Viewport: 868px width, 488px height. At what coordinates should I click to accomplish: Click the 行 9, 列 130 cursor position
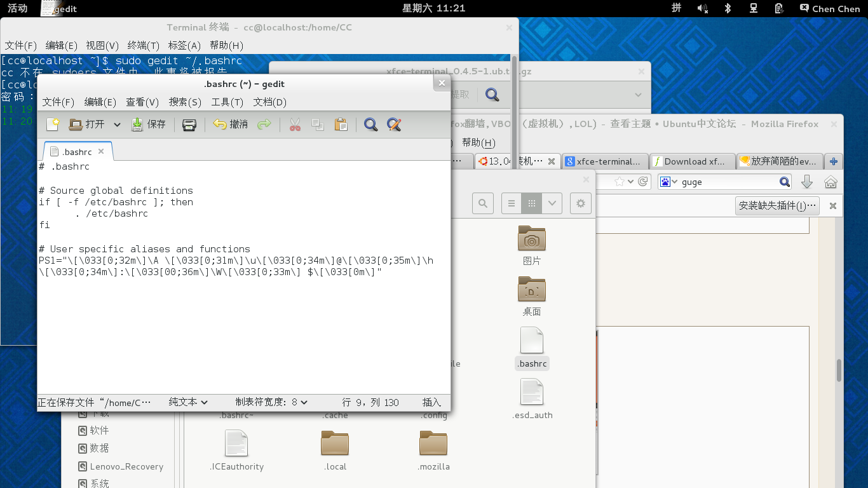point(370,402)
